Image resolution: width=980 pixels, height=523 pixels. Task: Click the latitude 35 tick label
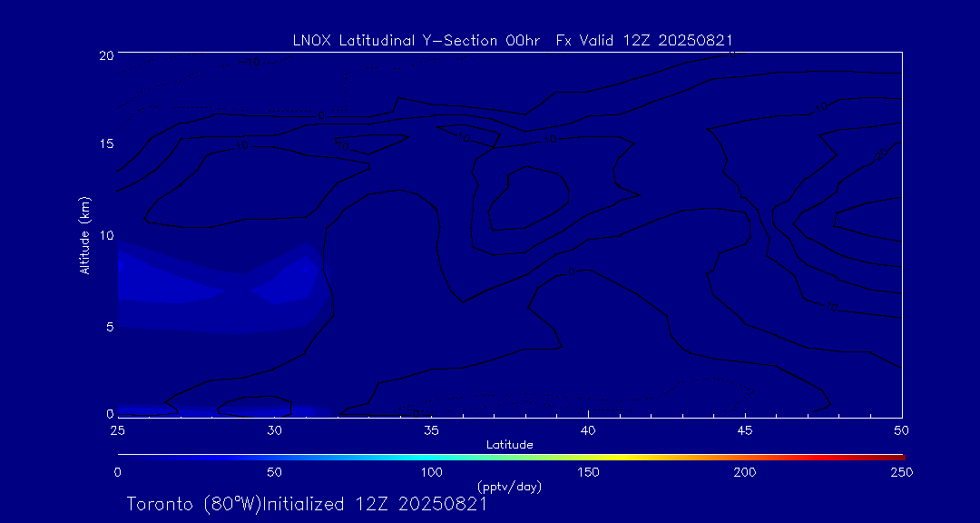(432, 429)
